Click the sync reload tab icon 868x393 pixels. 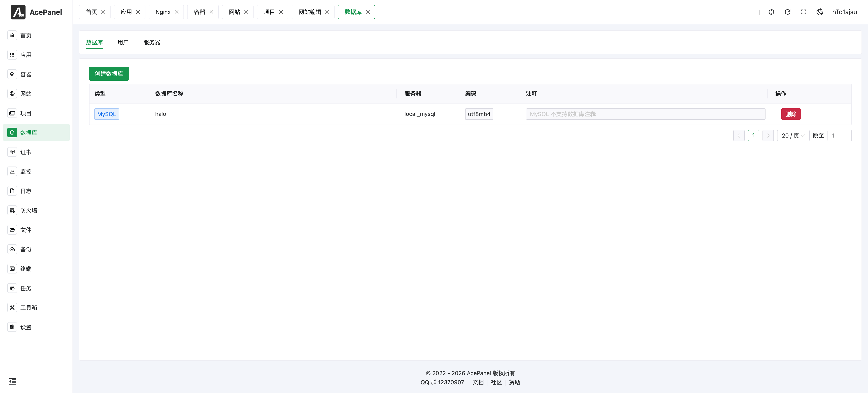pyautogui.click(x=771, y=12)
